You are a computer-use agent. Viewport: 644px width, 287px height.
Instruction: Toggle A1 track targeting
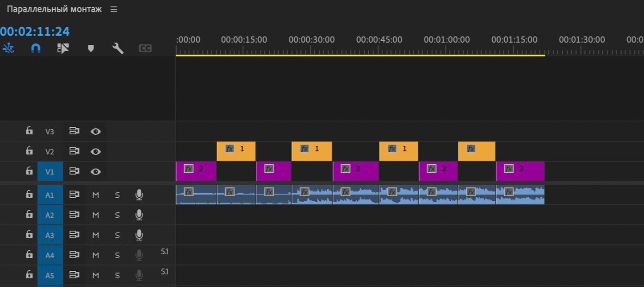click(50, 195)
